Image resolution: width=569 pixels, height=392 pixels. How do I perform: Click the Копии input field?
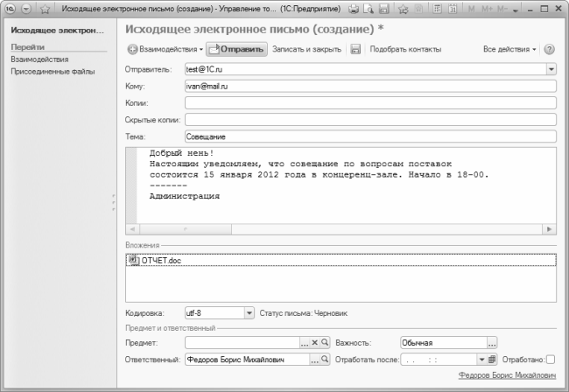370,102
